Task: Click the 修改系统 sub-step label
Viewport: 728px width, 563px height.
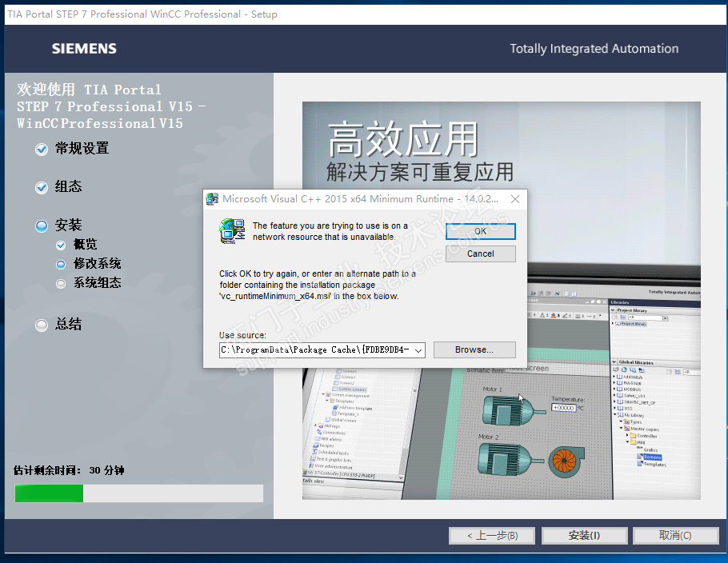Action: pos(97,264)
